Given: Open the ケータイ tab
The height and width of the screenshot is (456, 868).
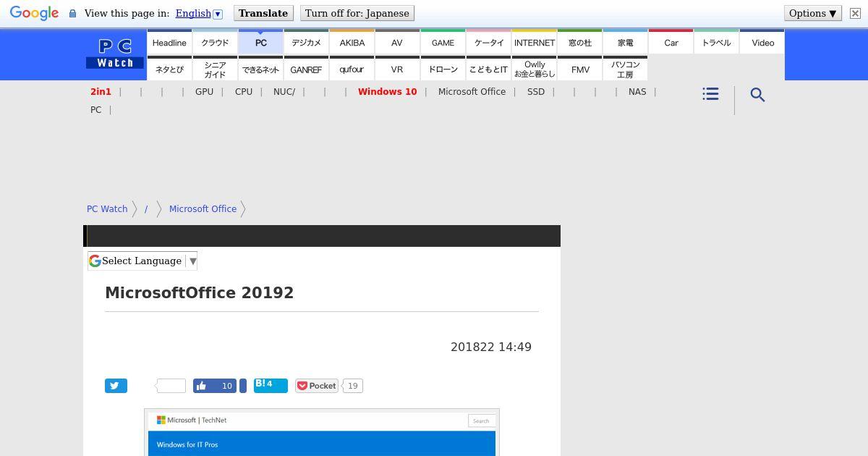Looking at the screenshot, I should (x=489, y=42).
